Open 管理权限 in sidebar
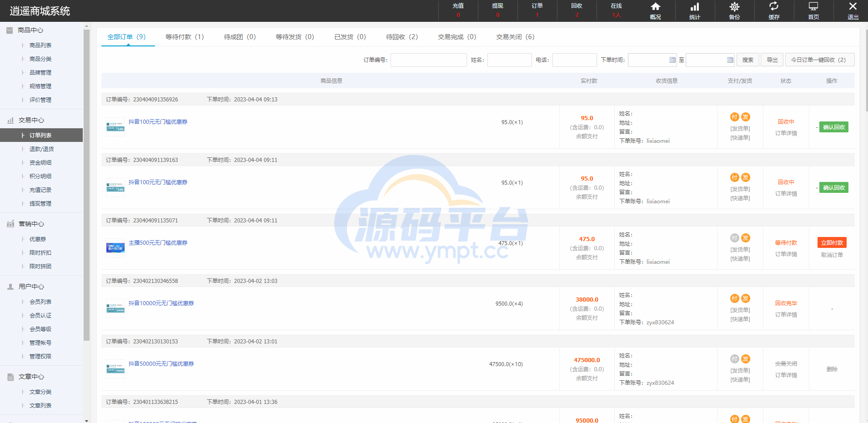868x423 pixels. click(x=40, y=357)
